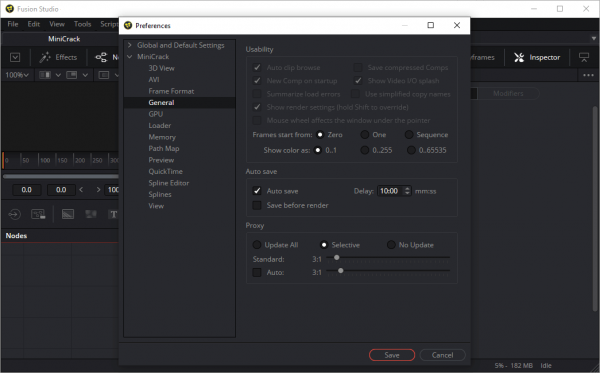
Task: Select 3D View in preferences tree
Action: 161,68
